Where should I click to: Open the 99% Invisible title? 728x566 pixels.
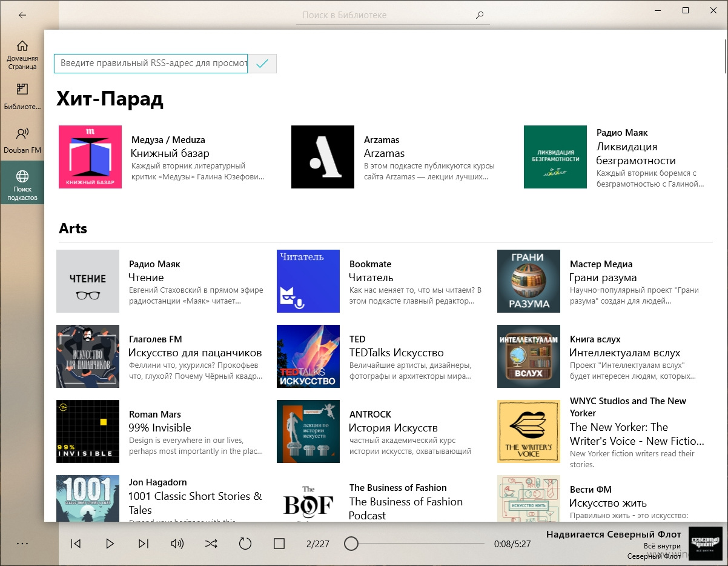coord(160,428)
